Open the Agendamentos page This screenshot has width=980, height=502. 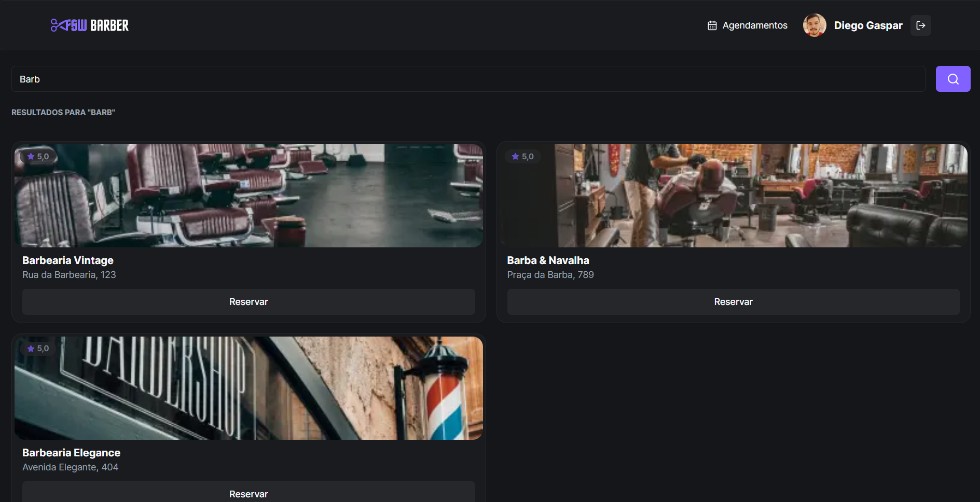coord(754,25)
